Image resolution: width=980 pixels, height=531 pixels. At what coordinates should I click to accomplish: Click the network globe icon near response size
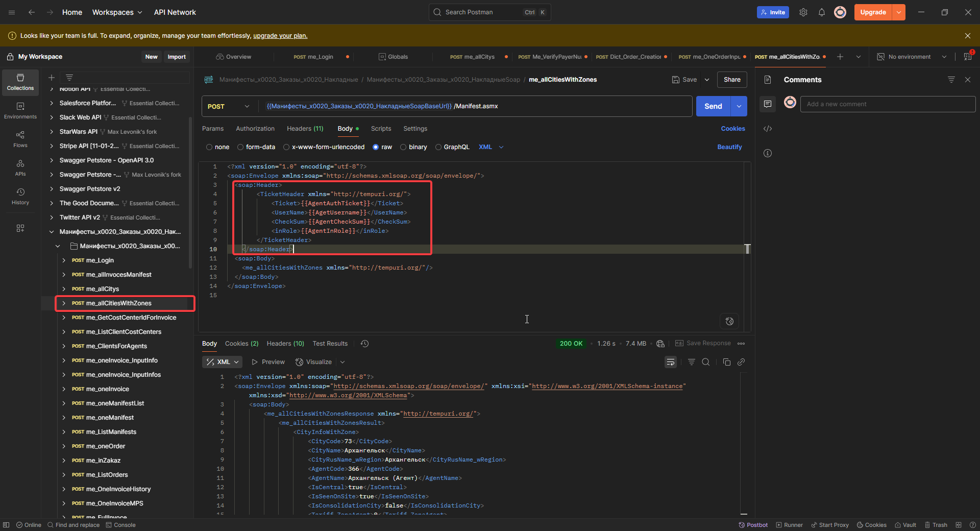[660, 344]
